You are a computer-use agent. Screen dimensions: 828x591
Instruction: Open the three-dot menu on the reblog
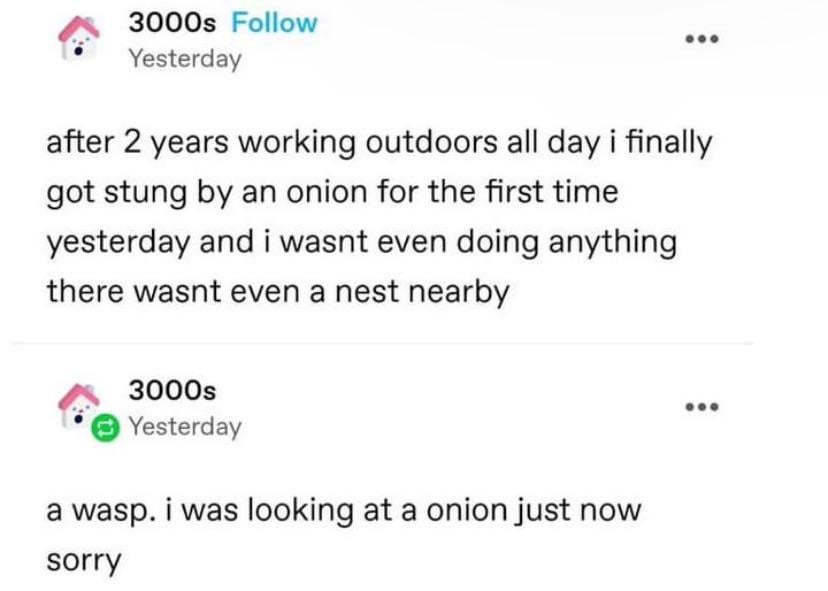click(701, 407)
